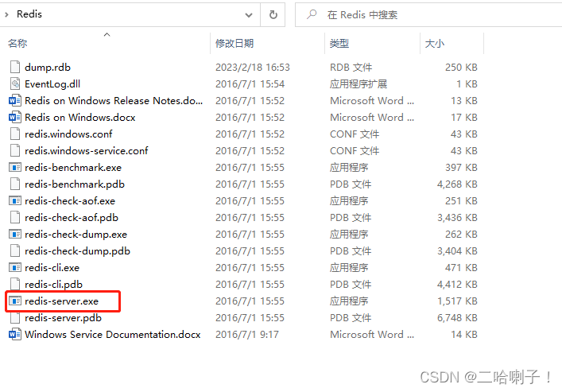
Task: Click the redis-benchmark.pdb file icon
Action: point(14,184)
